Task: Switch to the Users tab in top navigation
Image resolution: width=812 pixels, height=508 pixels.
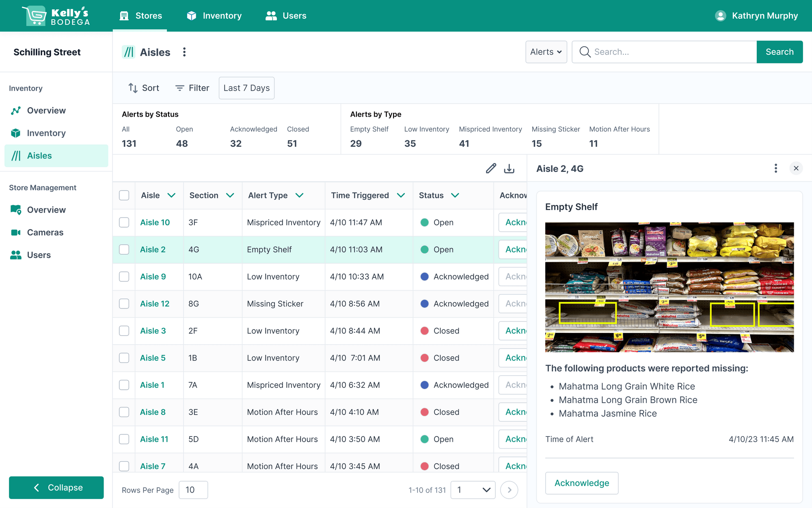Action: (x=285, y=15)
